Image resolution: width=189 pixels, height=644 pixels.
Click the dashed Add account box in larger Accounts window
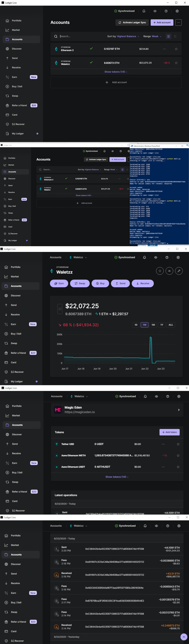click(x=116, y=83)
